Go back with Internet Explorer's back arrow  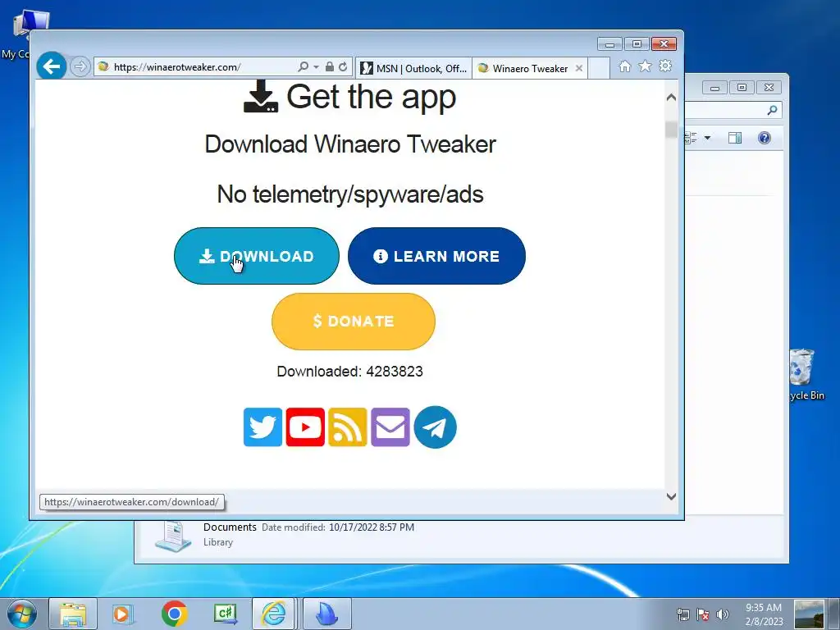[52, 67]
